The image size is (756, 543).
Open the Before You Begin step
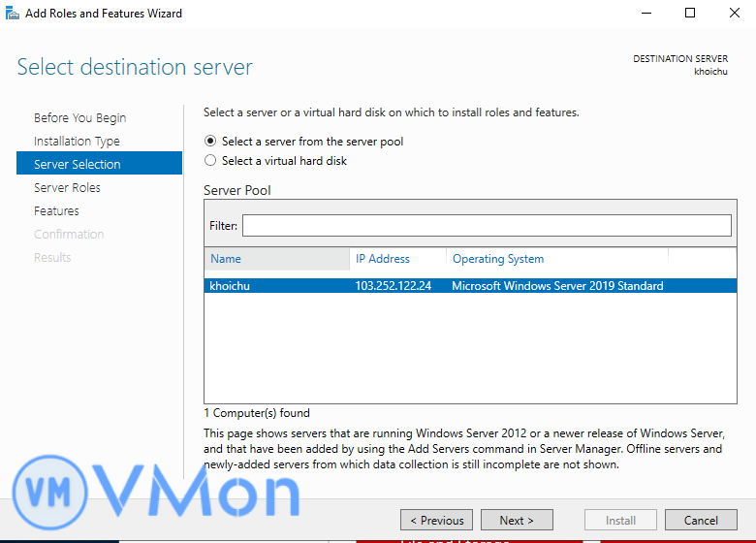(79, 118)
